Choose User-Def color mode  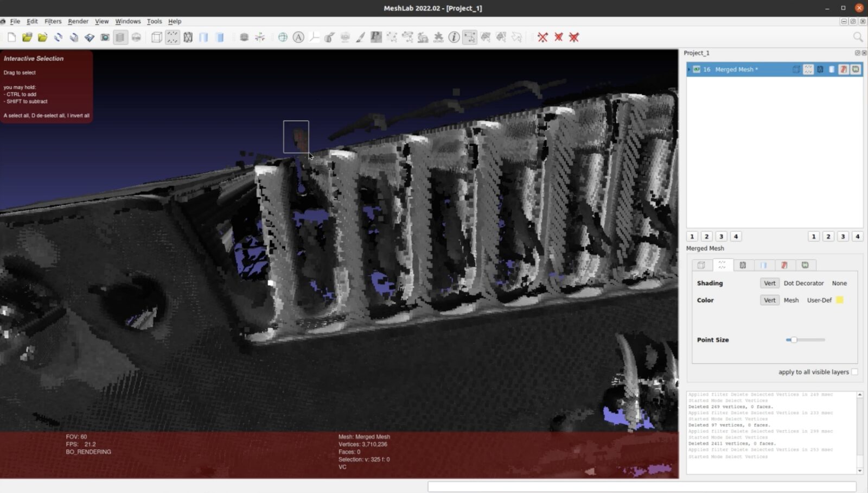coord(820,300)
